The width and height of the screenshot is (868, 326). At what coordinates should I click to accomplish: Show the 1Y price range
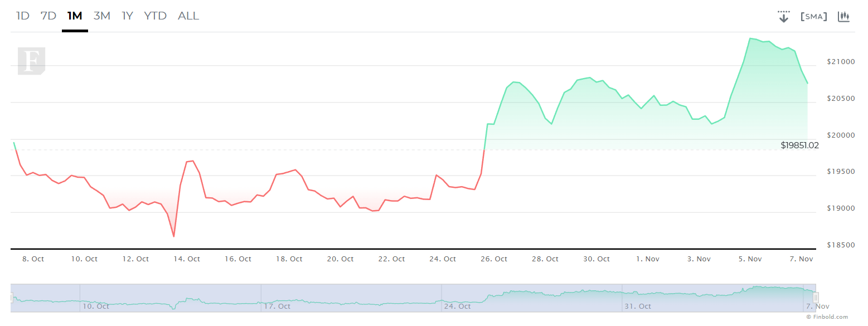click(x=128, y=16)
